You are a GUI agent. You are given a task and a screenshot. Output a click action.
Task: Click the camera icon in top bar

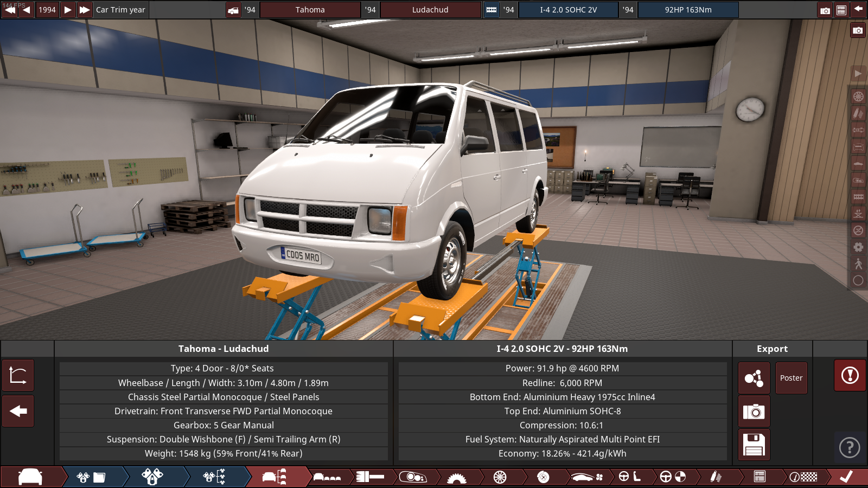825,10
